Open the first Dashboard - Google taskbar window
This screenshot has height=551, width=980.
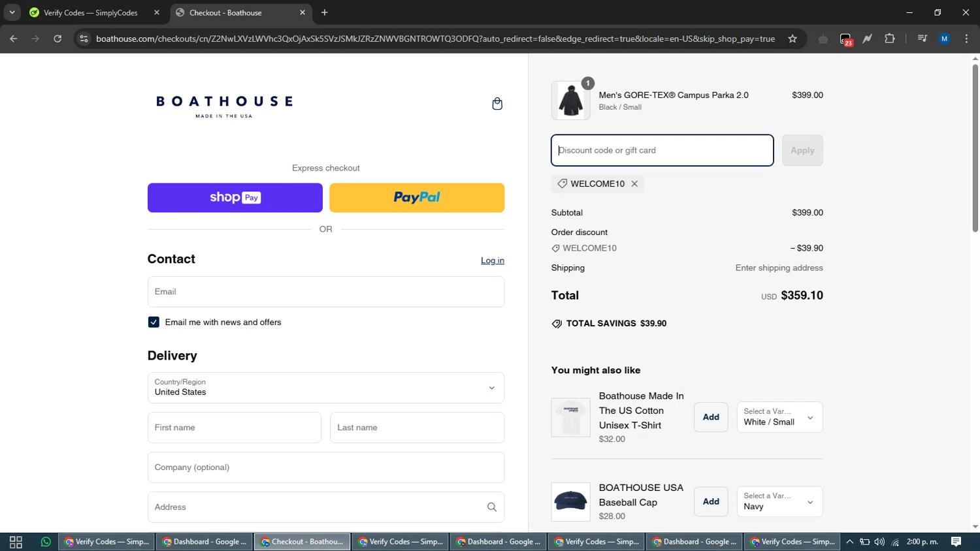(204, 542)
